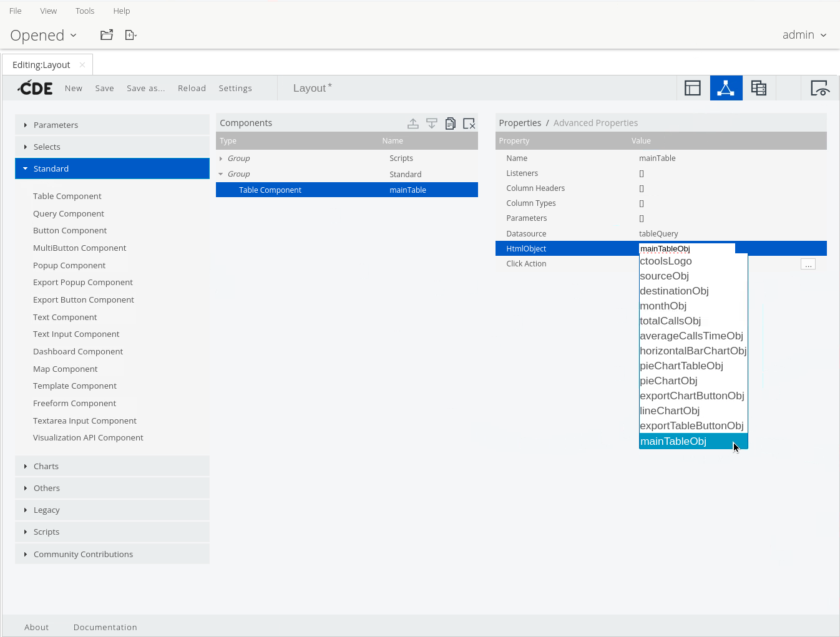Click the move up icon in Components
Image resolution: width=840 pixels, height=637 pixels.
413,124
